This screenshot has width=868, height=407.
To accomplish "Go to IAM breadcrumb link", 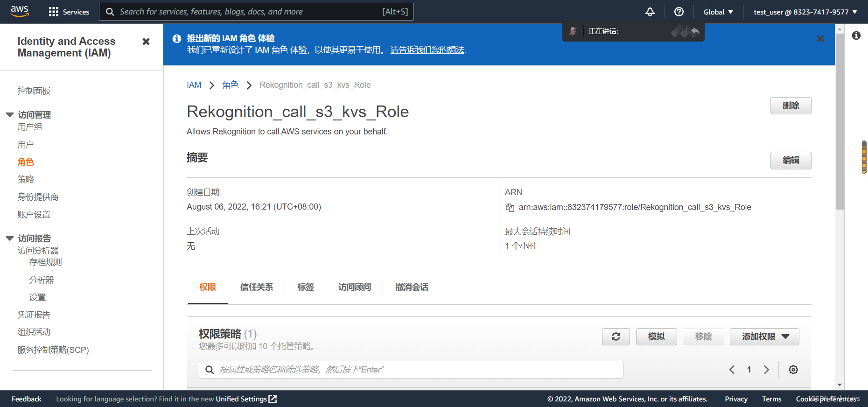I will pos(194,85).
